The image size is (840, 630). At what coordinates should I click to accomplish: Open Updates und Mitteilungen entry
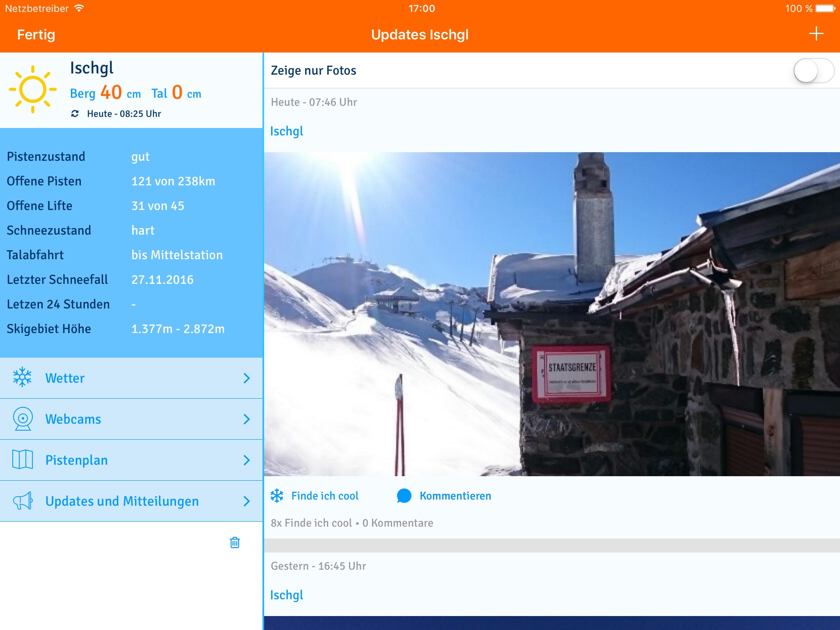131,501
